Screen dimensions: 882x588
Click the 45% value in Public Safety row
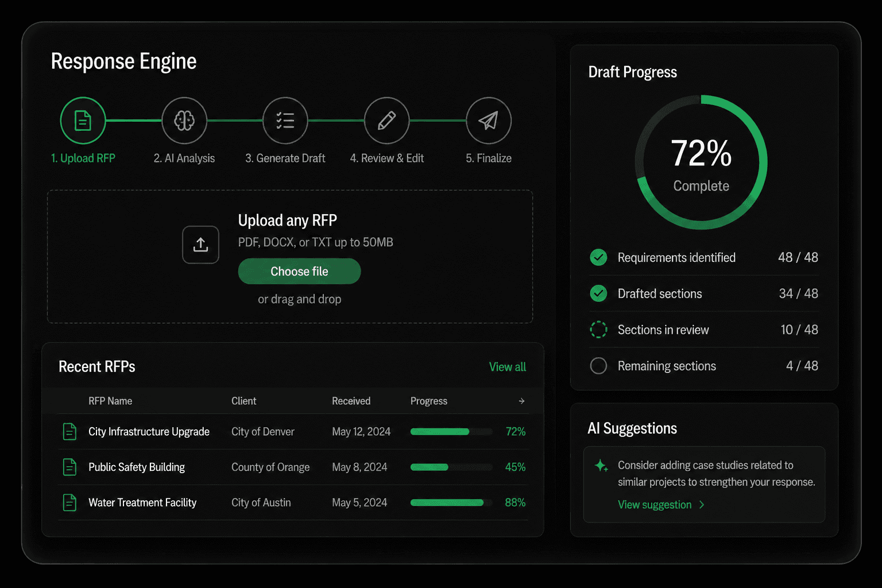coord(515,467)
